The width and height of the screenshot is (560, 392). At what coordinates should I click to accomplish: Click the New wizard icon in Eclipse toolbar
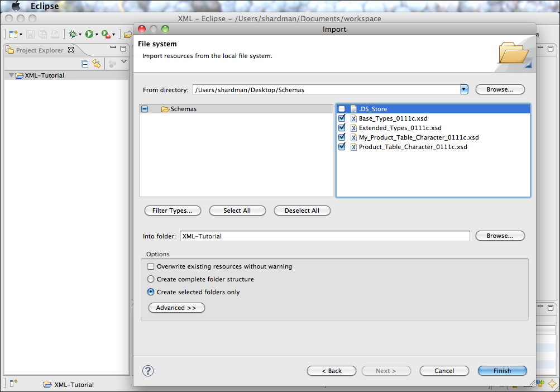pyautogui.click(x=13, y=34)
